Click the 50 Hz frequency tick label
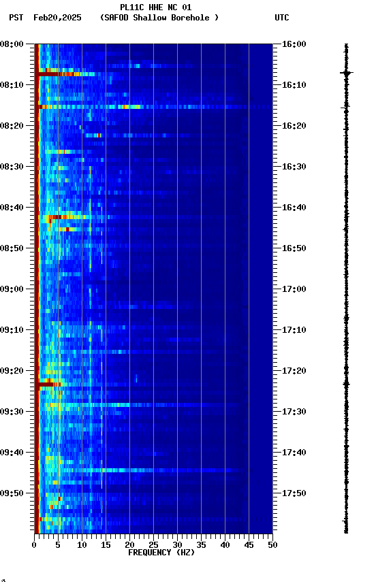Viewport: 376px width, 588px height. 272,545
